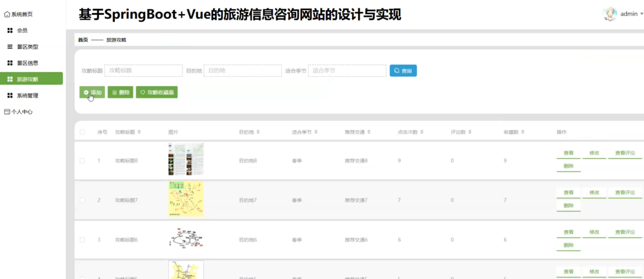Viewport: 644px width, 279px height.
Task: Click 查看 for 攻略标题8
Action: pyautogui.click(x=568, y=153)
